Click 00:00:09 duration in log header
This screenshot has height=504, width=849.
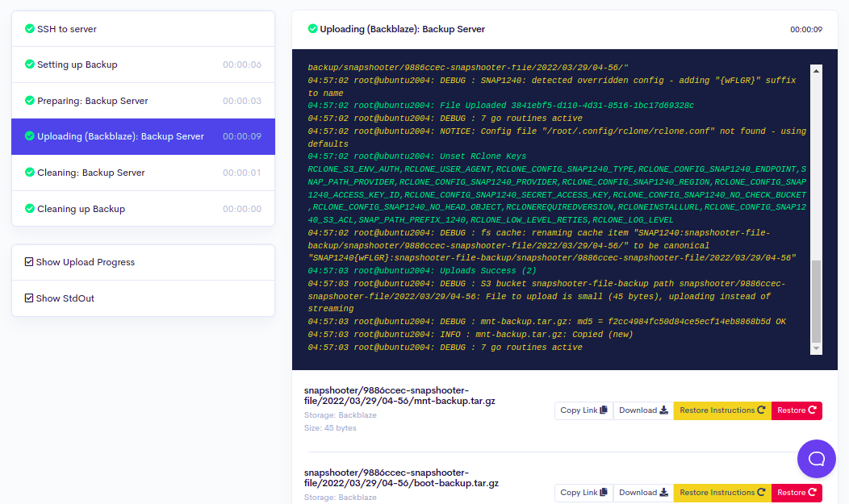tap(805, 30)
